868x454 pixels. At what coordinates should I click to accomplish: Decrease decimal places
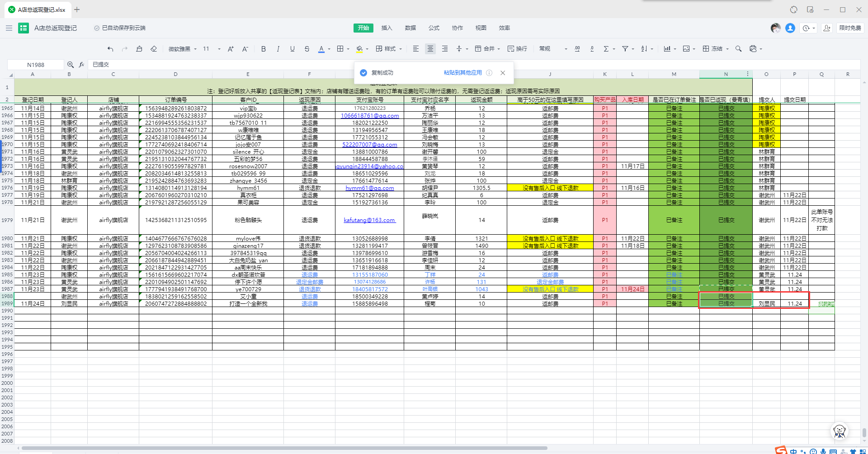592,49
